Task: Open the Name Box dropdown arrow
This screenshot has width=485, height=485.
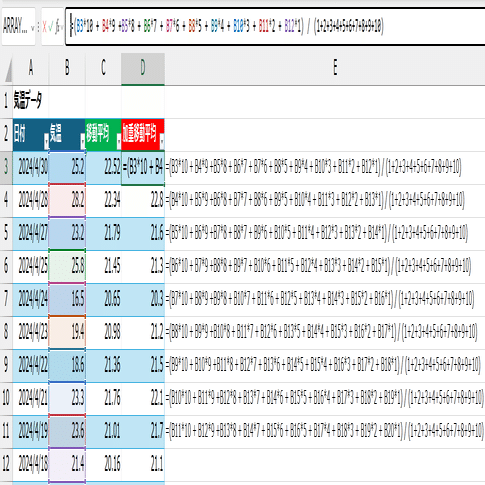Action: [x=32, y=28]
